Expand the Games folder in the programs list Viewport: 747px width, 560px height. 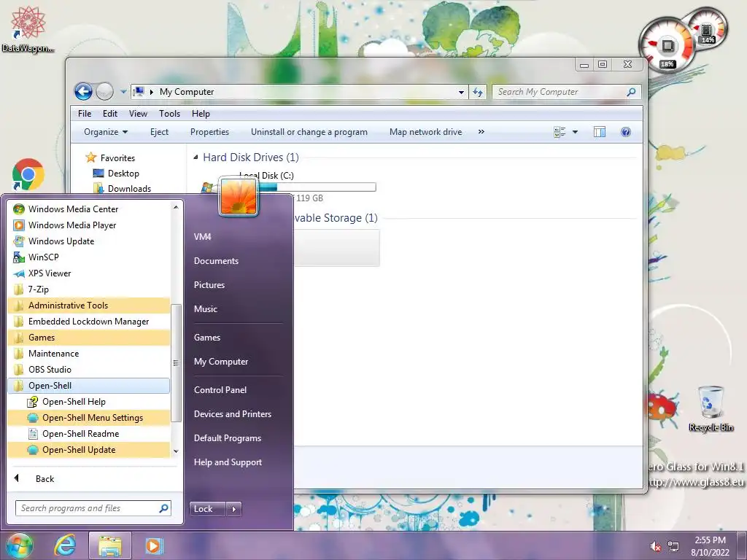89,338
